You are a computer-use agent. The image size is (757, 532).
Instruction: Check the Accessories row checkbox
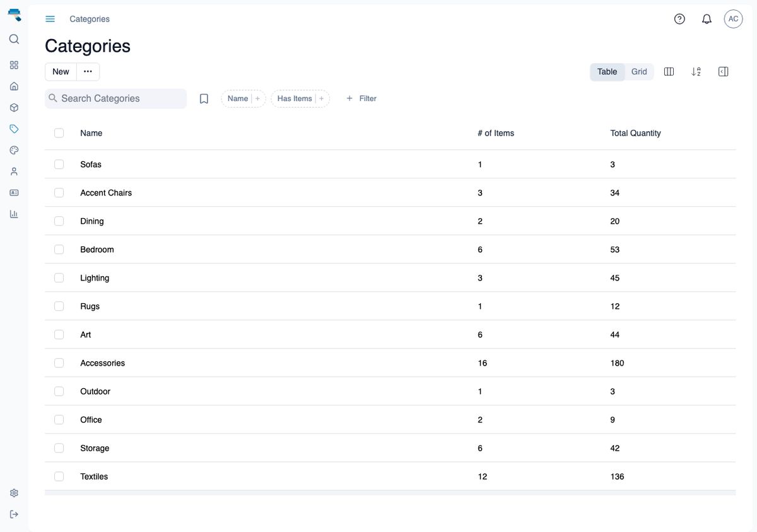pos(59,363)
